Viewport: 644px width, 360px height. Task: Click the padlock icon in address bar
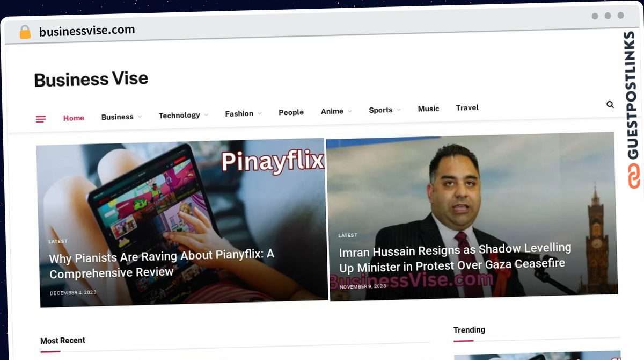25,32
